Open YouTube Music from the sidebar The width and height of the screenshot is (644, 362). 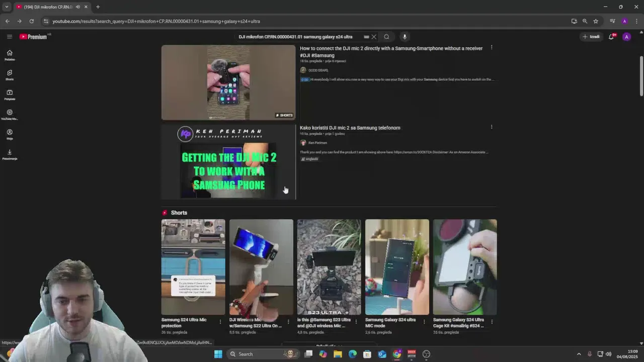click(10, 115)
